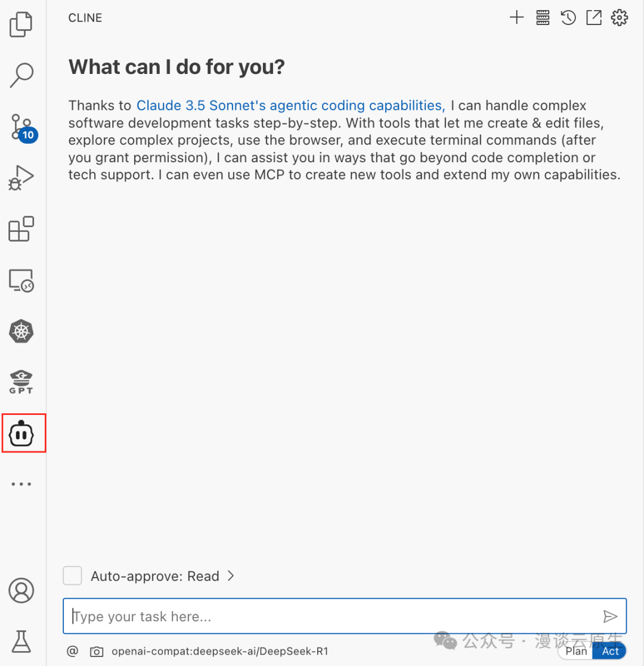
Task: Expand the Auto-approve: Read chevron
Action: coord(231,575)
